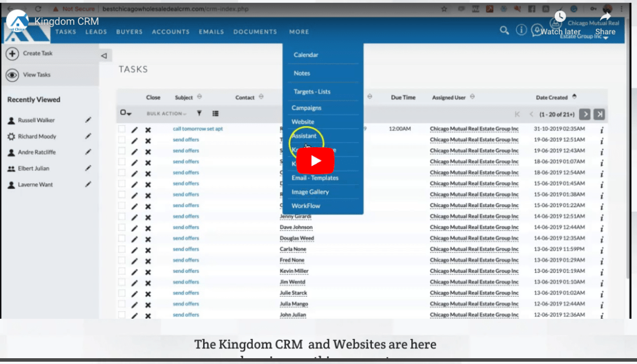Click the X icon on the Douglas Weed row
This screenshot has width=637, height=364.
point(148,239)
